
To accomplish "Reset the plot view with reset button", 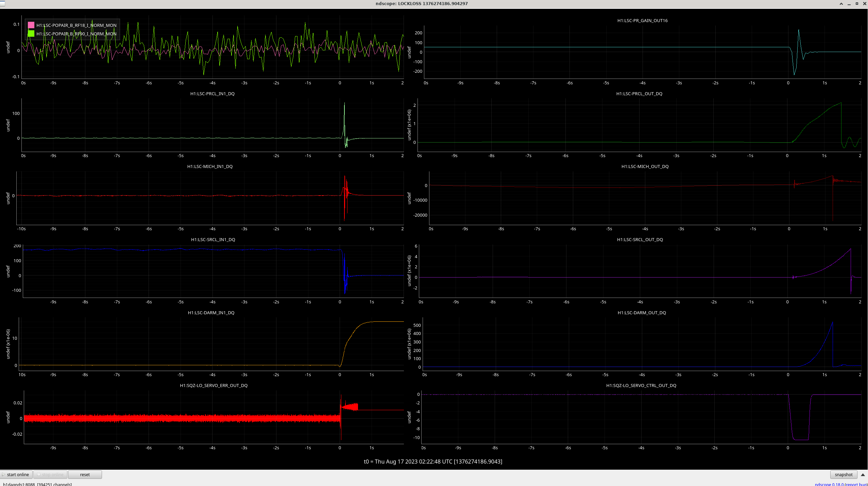I will click(x=85, y=474).
